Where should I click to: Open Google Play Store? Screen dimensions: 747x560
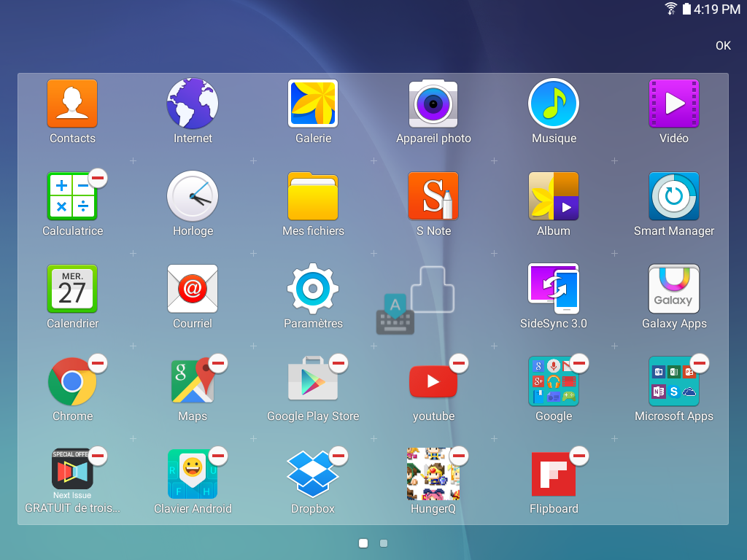click(313, 379)
